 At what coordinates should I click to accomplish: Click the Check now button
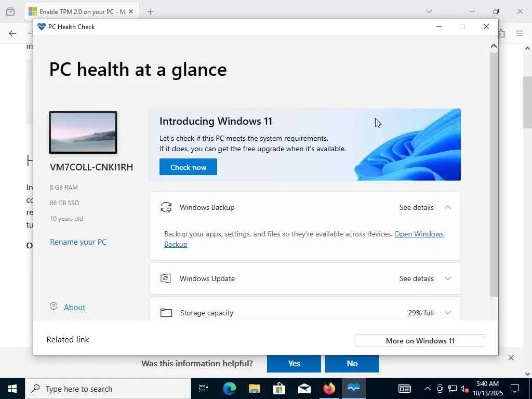pyautogui.click(x=188, y=167)
